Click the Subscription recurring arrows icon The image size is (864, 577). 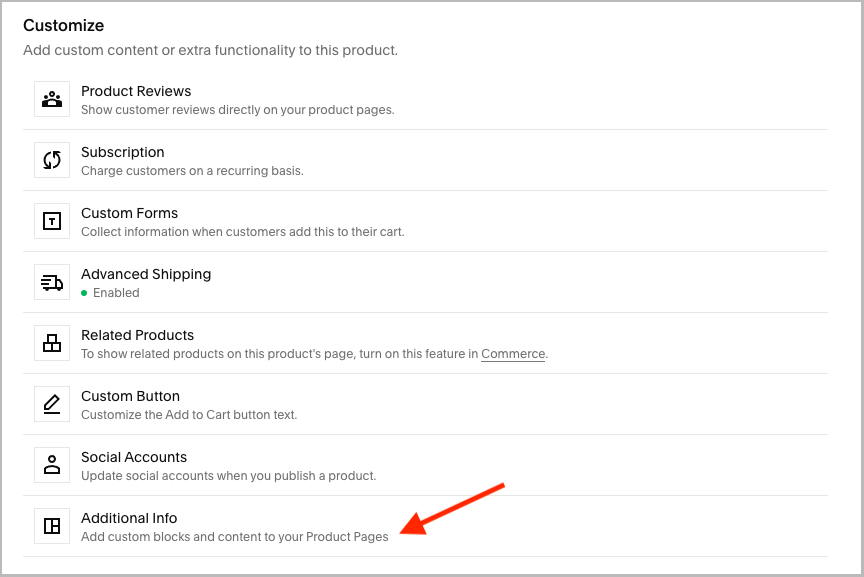click(x=52, y=160)
